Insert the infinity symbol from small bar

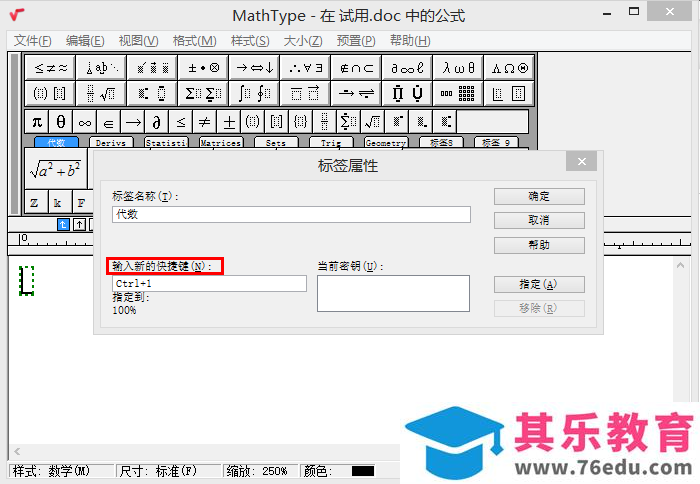pyautogui.click(x=85, y=121)
